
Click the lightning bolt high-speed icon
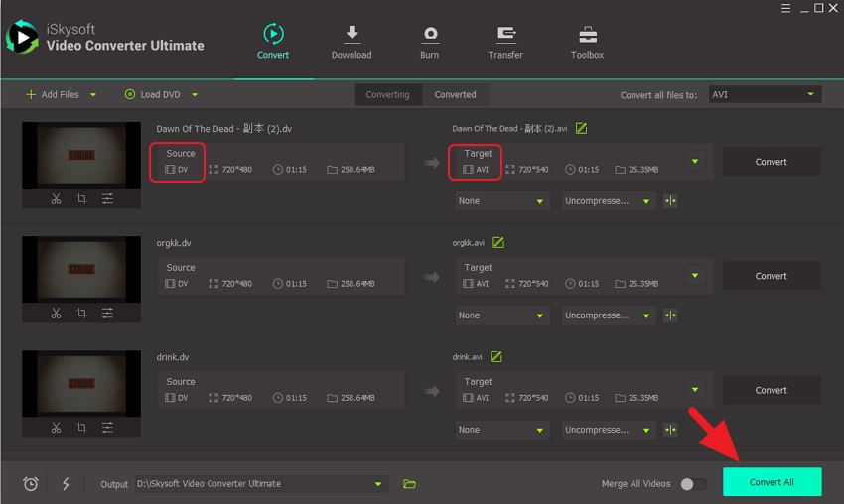pyautogui.click(x=66, y=484)
